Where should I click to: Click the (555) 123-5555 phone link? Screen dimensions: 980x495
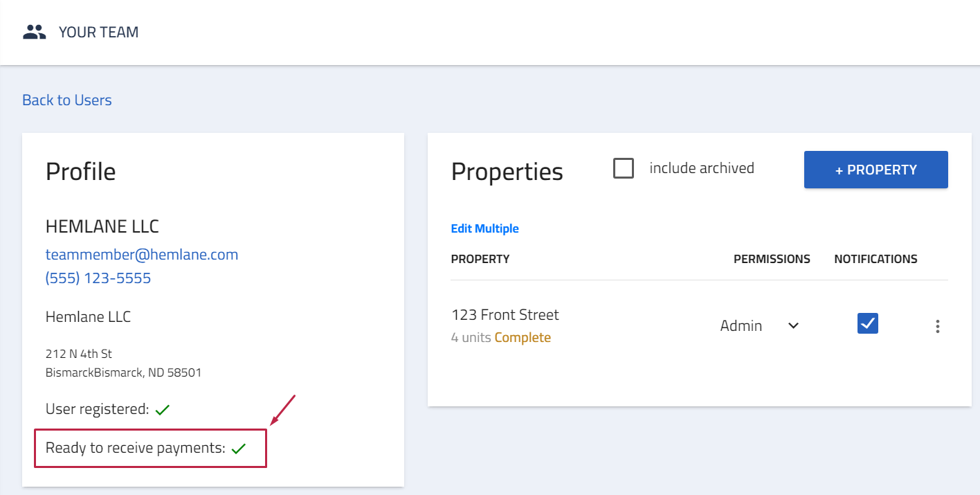98,278
